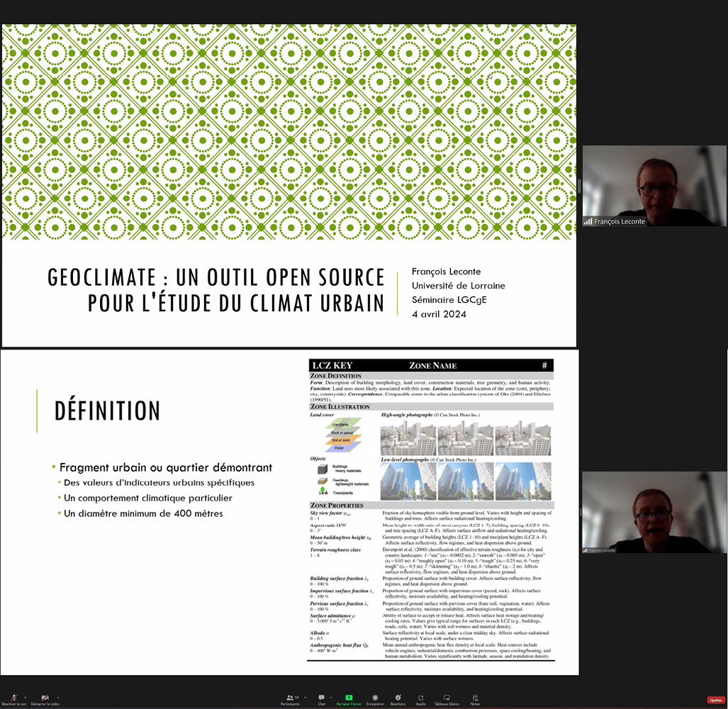Screen dimensions: 728x709
Task: Leave the meeting with the red Quitter button
Action: click(715, 700)
